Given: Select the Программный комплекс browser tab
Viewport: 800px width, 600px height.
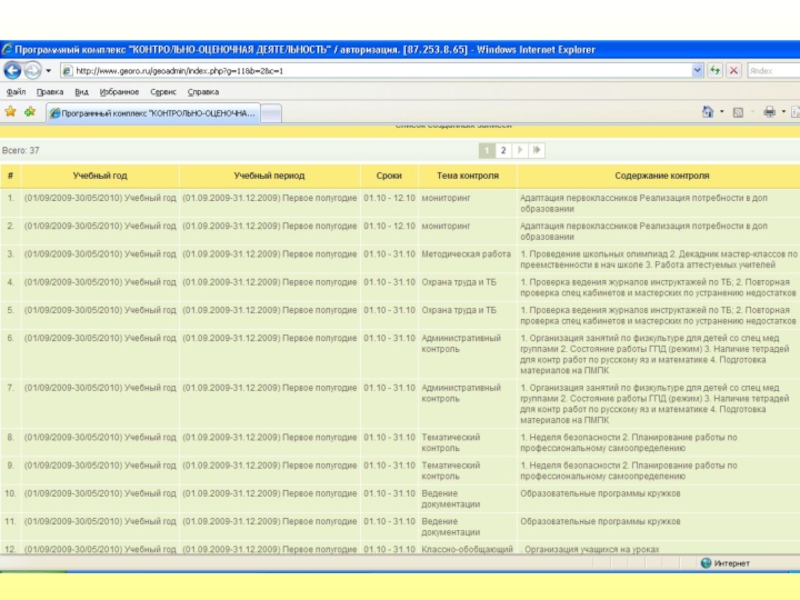Looking at the screenshot, I should (x=153, y=113).
